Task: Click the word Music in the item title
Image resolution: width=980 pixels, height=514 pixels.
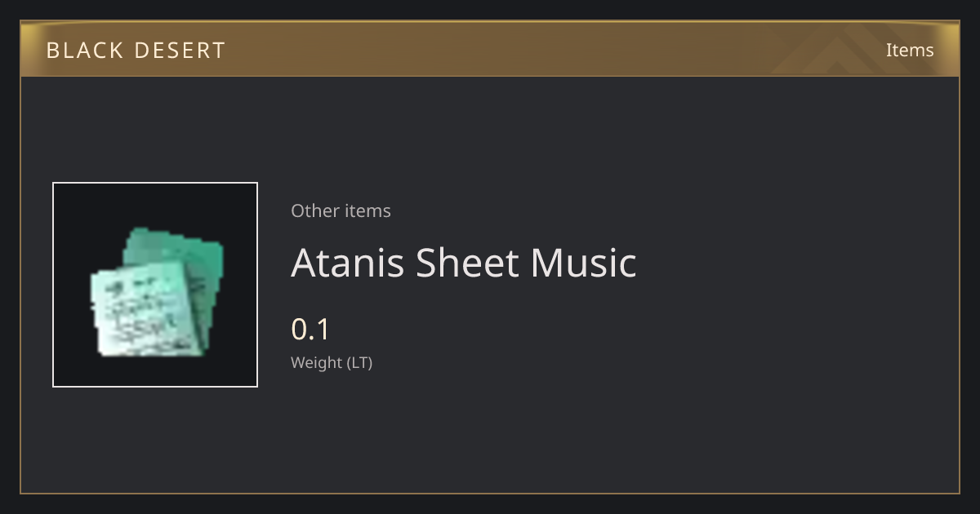Action: tap(583, 263)
